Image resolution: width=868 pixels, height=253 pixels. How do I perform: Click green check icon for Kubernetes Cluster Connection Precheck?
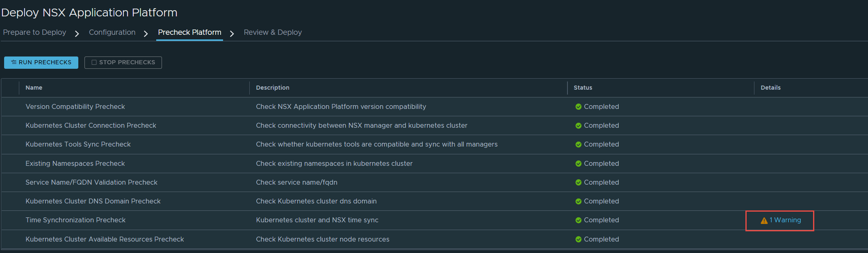[x=578, y=126]
